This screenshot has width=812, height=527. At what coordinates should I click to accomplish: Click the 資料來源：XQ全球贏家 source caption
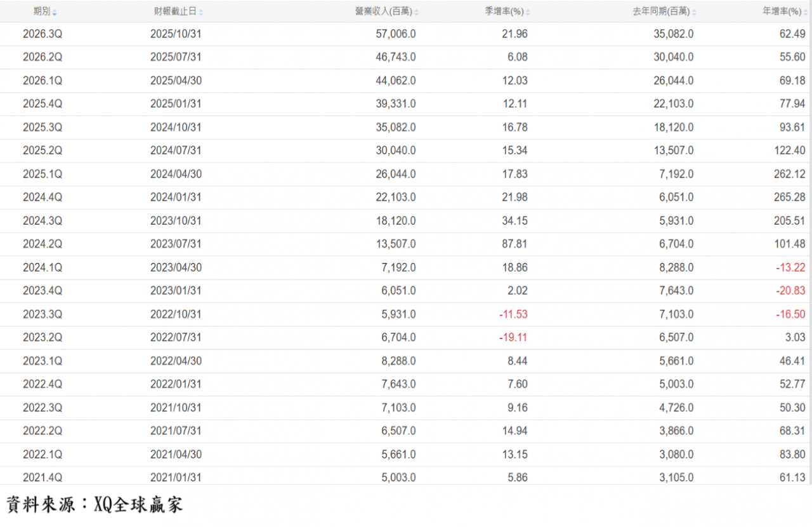point(95,505)
